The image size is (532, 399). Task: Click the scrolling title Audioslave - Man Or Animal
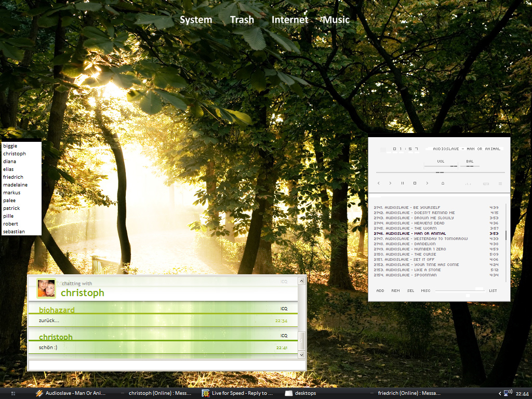pyautogui.click(x=467, y=149)
